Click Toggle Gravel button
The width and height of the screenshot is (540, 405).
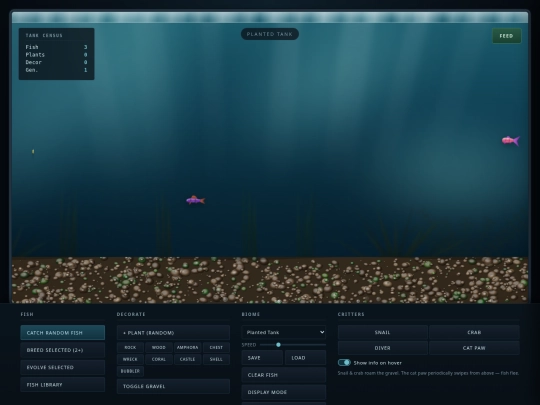click(173, 386)
